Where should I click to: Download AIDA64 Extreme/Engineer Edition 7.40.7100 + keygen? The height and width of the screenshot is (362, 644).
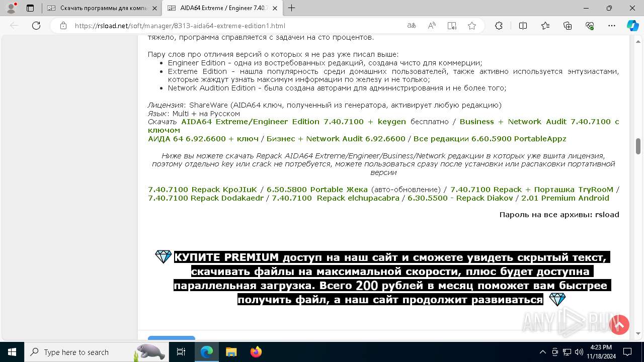coord(293,122)
